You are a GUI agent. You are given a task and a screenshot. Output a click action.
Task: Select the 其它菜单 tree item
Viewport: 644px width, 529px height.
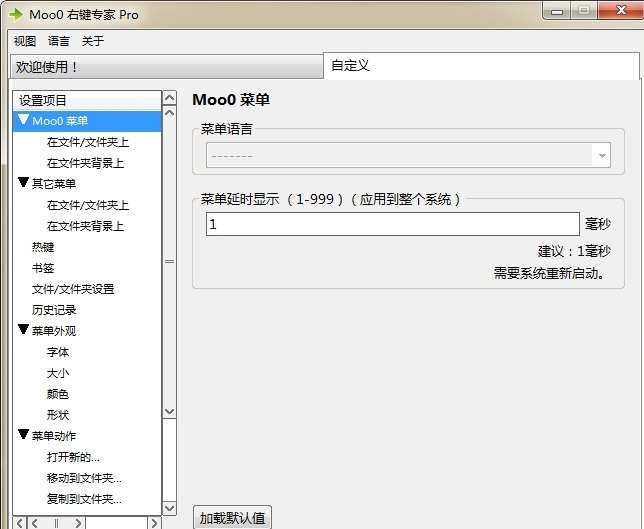(x=54, y=184)
